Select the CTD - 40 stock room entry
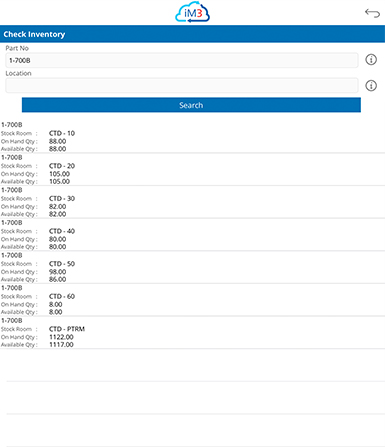The width and height of the screenshot is (385, 447). coord(192,235)
